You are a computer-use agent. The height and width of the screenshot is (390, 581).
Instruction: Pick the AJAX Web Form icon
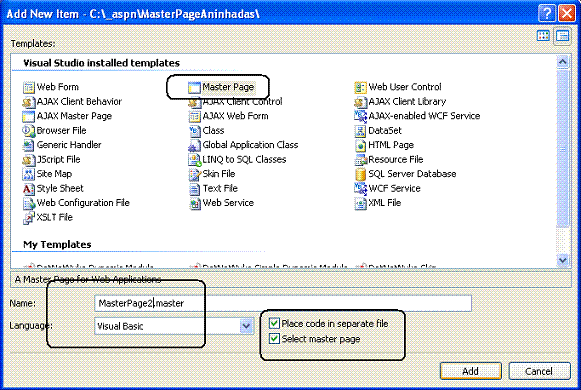point(194,116)
